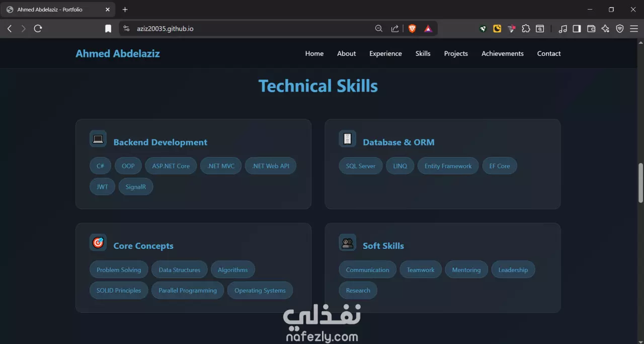Viewport: 644px width, 344px height.
Task: Jump to the Experience section
Action: pyautogui.click(x=385, y=53)
